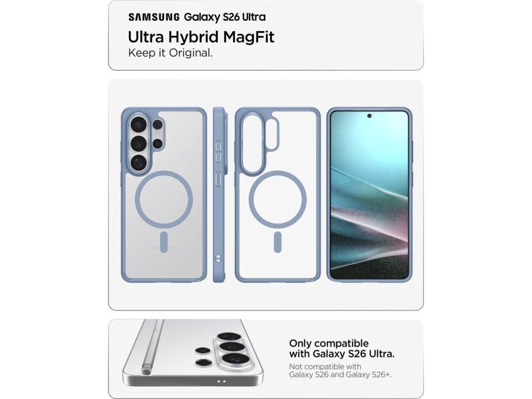
Task: Select the front view phone screen image
Action: (x=369, y=195)
